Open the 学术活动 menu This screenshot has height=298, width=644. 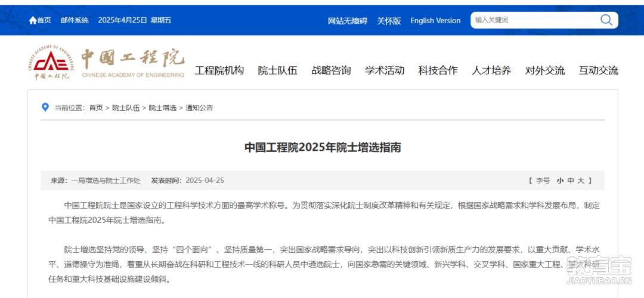pos(385,70)
